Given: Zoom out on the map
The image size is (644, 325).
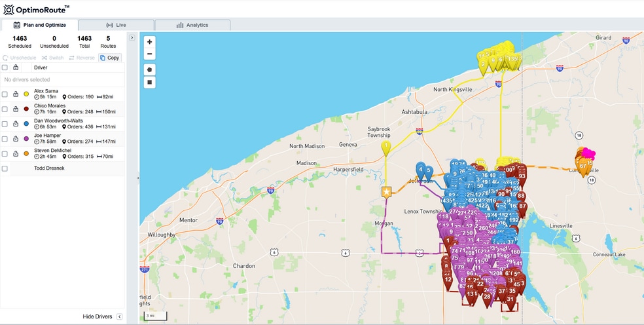Looking at the screenshot, I should [x=149, y=54].
